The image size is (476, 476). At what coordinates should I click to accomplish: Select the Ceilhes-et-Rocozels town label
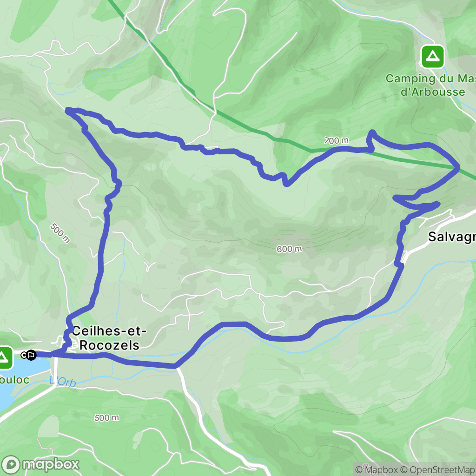point(109,338)
